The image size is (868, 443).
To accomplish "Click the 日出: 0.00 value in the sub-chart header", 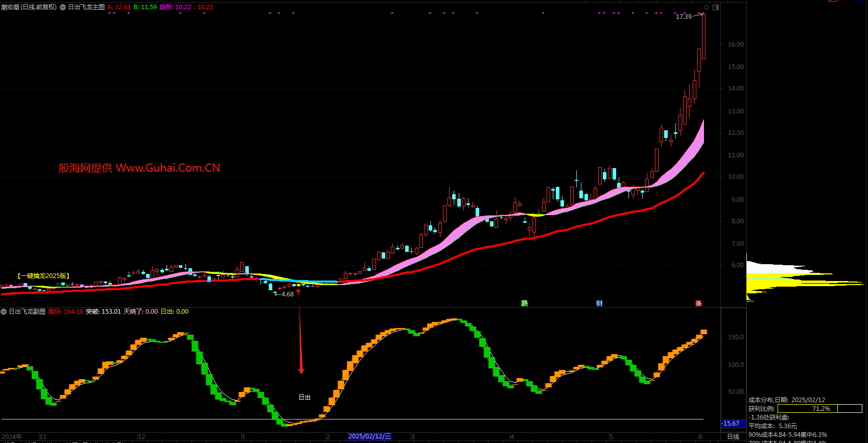I will (175, 312).
